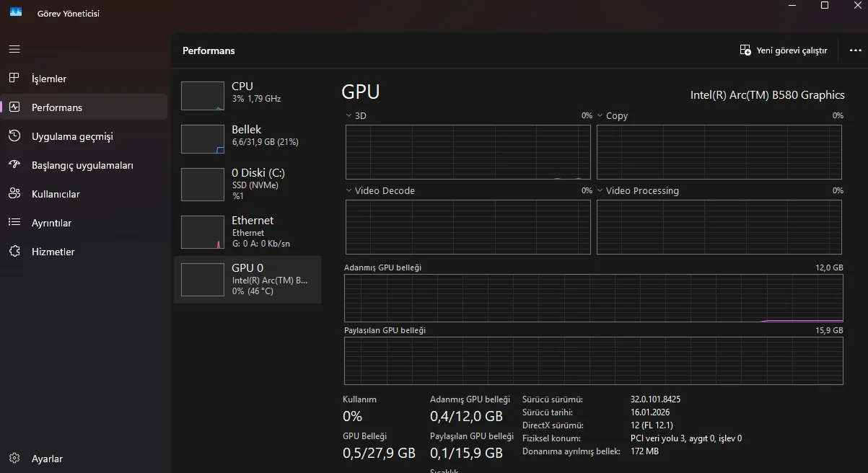
Task: Click the Uygulama geçmişi history icon
Action: click(14, 136)
